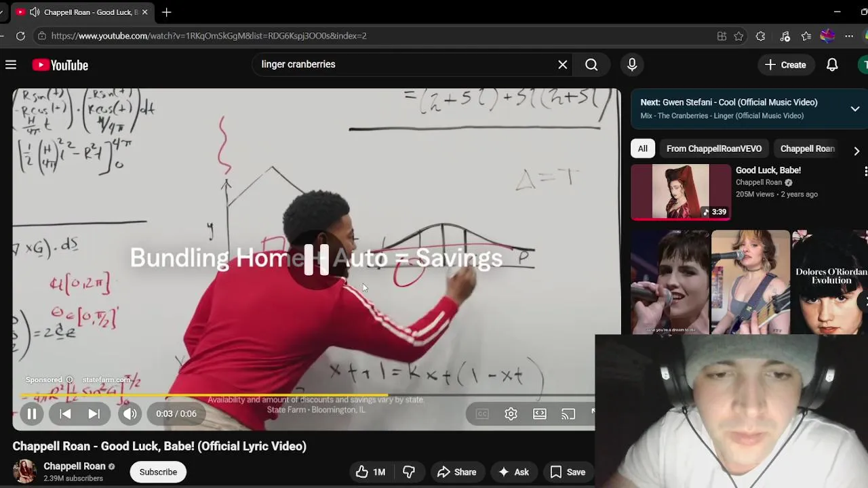
Task: Open browser favorites list icon
Action: pyautogui.click(x=806, y=36)
